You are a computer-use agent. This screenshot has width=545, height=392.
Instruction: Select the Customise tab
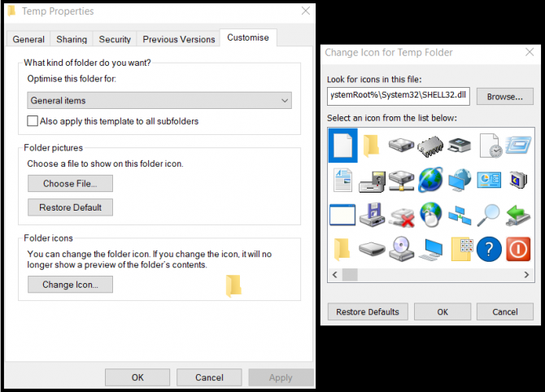tap(248, 37)
